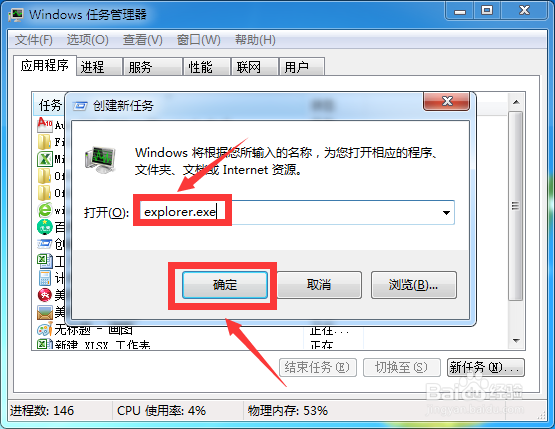The width and height of the screenshot is (555, 429).
Task: Expand the Open combo box dropdown arrow
Action: tap(446, 212)
